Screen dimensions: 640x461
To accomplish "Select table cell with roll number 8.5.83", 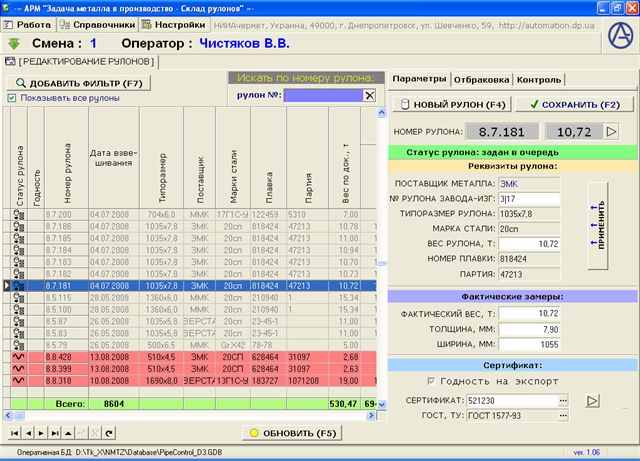I will 67,333.
